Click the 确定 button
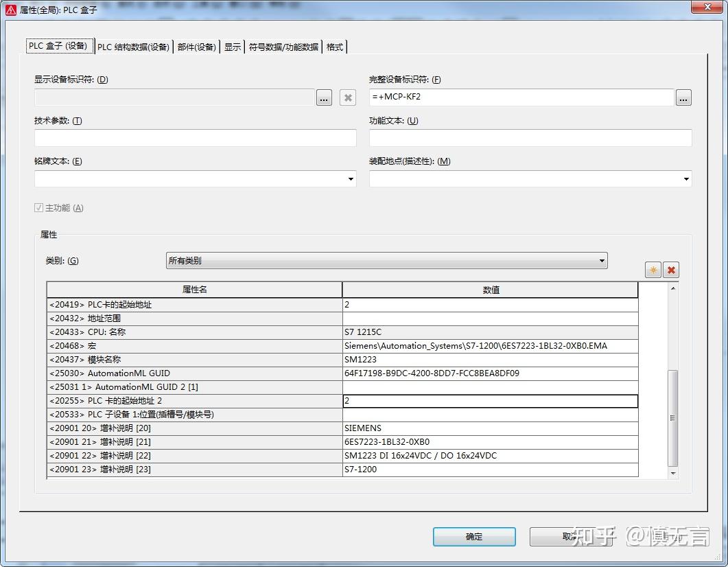 point(474,536)
